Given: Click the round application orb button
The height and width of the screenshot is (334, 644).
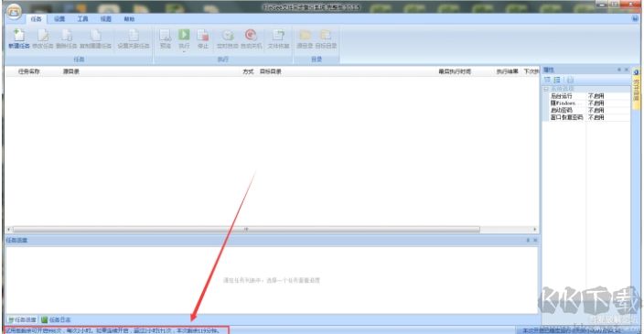Looking at the screenshot, I should point(14,12).
